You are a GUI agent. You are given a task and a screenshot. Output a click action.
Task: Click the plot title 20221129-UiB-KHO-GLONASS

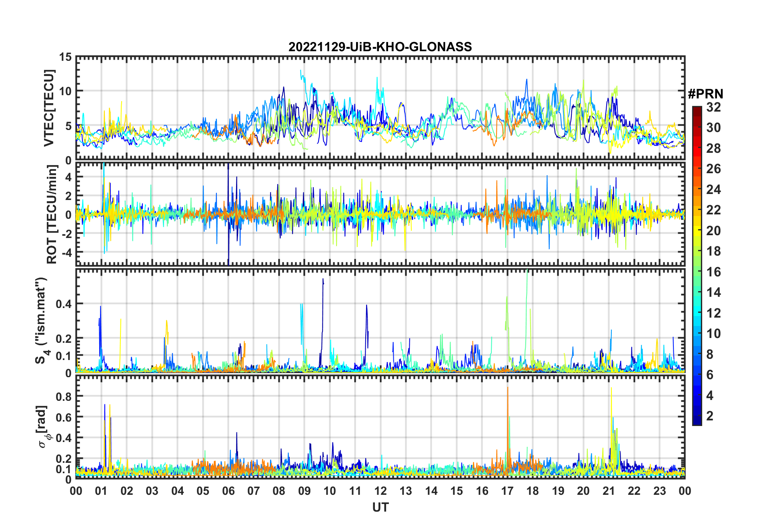coord(380,47)
